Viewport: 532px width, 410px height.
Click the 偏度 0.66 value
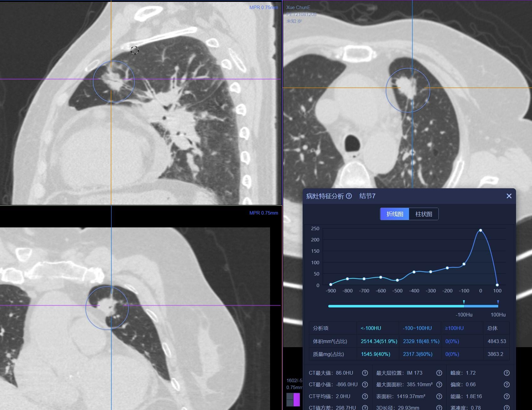pos(471,384)
